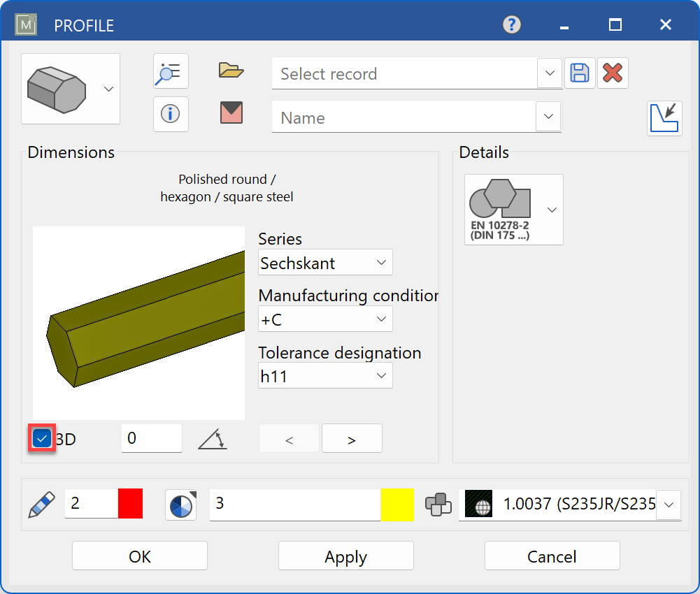The image size is (700, 594).
Task: Click the part grouping cubes icon
Action: click(x=438, y=504)
